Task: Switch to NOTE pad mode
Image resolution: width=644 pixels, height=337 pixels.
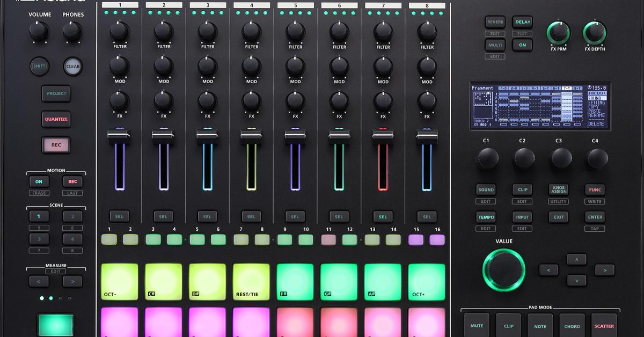Action: [540, 325]
